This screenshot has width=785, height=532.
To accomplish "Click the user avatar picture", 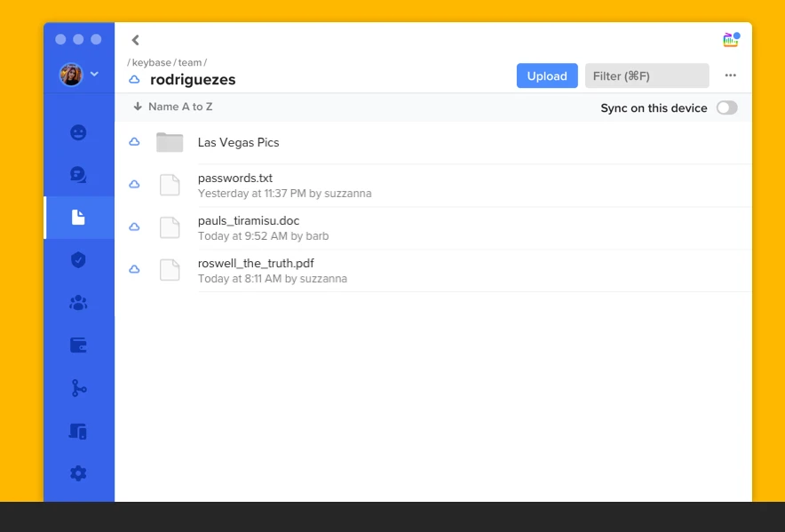I will click(x=71, y=75).
